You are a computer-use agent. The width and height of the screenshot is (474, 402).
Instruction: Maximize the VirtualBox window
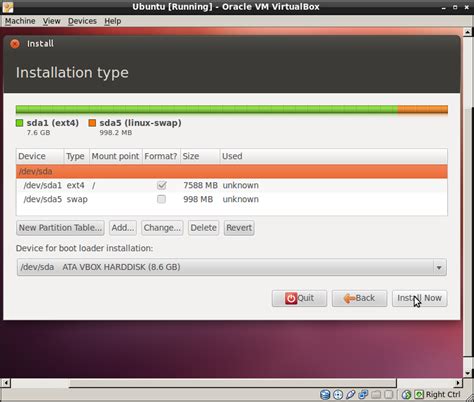[455, 7]
